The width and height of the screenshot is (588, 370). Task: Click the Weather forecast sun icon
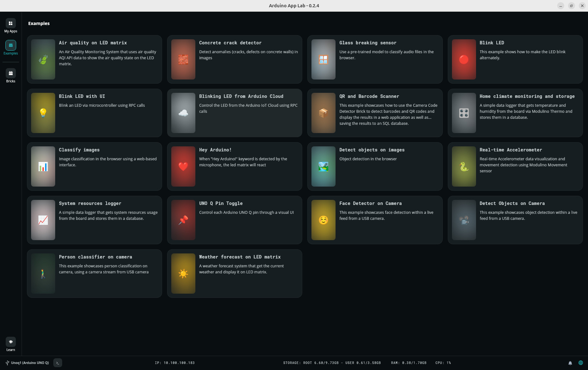183,273
